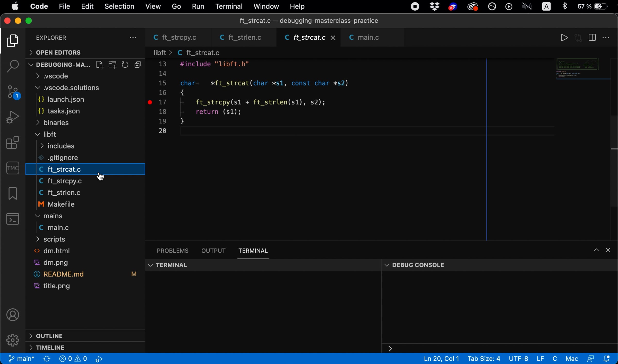The height and width of the screenshot is (364, 618).
Task: Collapse the DEBUG CONSOLE section
Action: pyautogui.click(x=387, y=265)
